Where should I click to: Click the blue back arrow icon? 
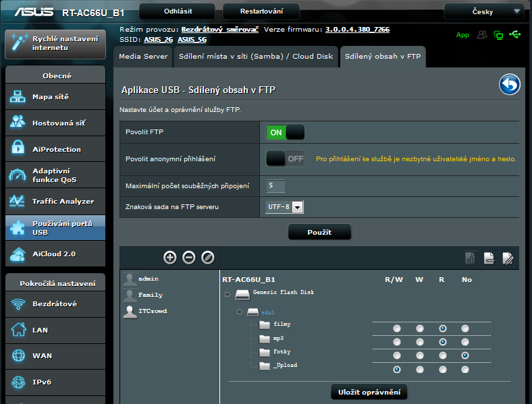click(x=510, y=85)
